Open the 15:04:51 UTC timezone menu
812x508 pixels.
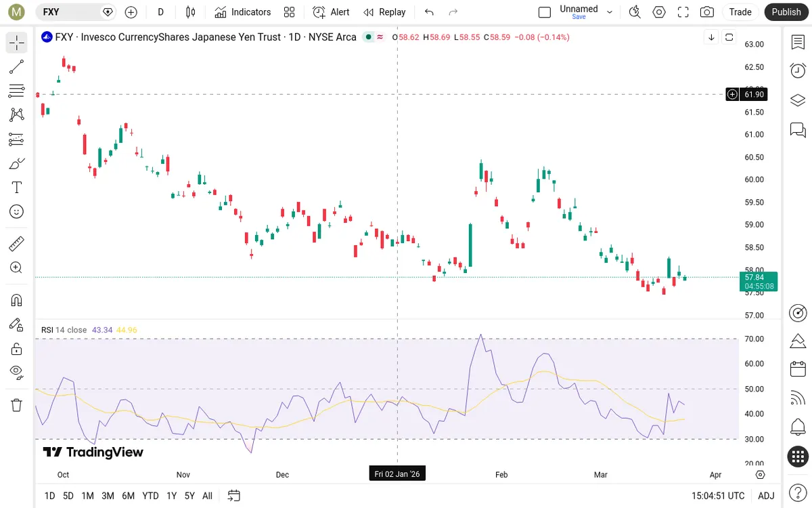click(x=718, y=496)
